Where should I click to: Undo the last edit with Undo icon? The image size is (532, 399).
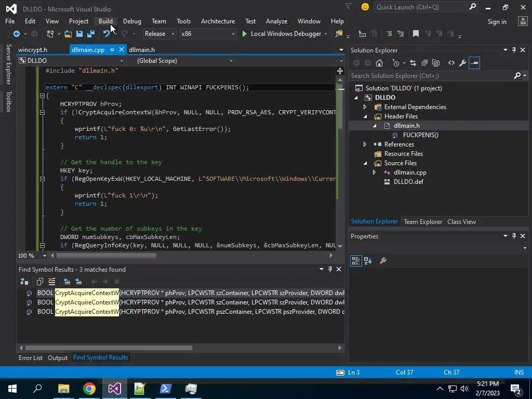[x=106, y=34]
